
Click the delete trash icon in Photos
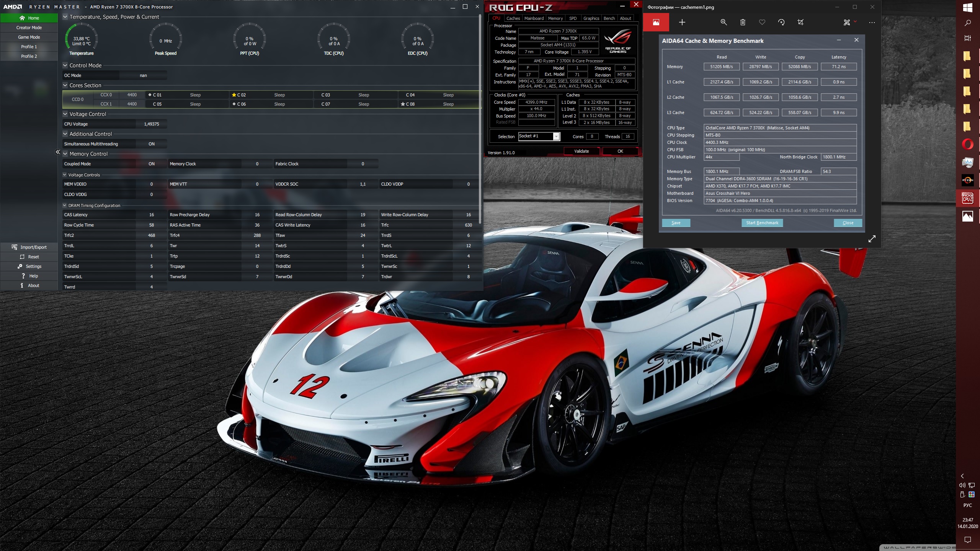743,22
